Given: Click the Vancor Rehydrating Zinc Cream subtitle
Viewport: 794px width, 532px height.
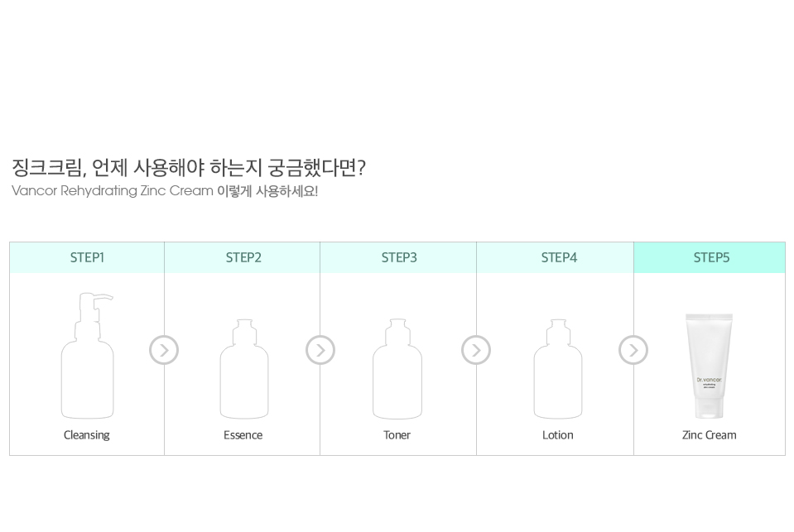Looking at the screenshot, I should (x=165, y=191).
